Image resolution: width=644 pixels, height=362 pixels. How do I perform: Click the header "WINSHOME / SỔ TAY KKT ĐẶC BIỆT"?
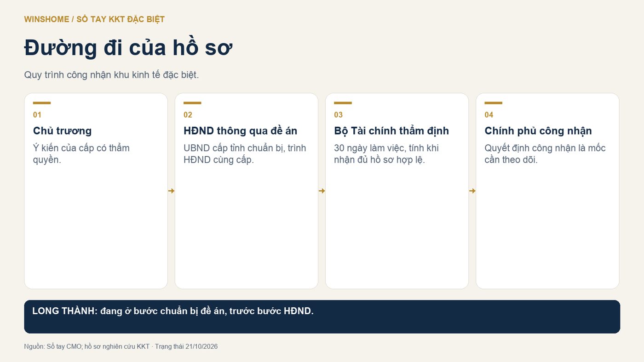coord(94,19)
